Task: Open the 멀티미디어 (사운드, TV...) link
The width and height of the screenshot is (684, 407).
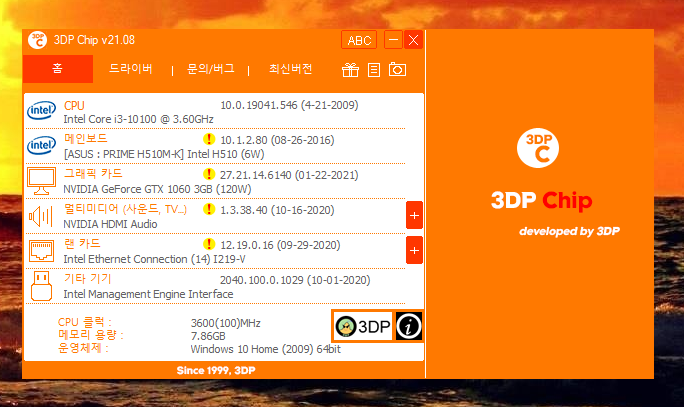Action: click(125, 209)
